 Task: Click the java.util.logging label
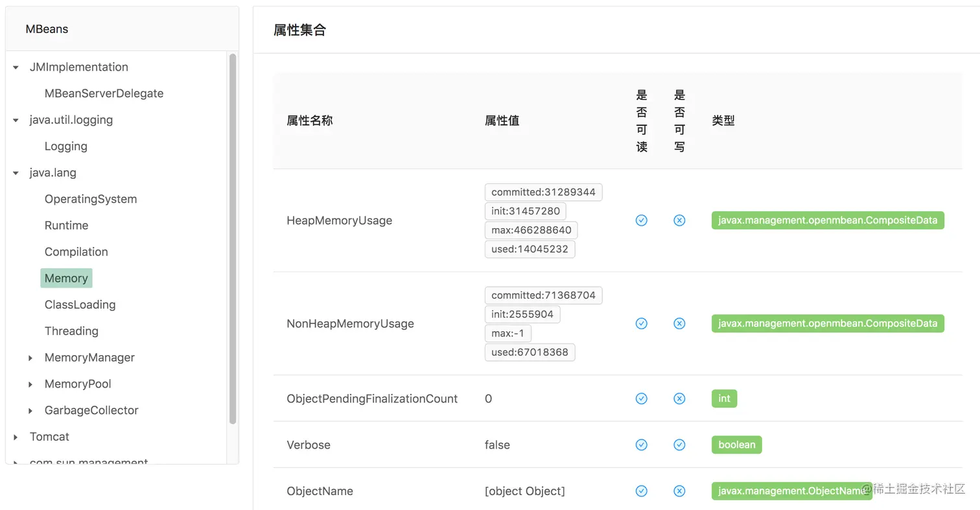(x=71, y=120)
